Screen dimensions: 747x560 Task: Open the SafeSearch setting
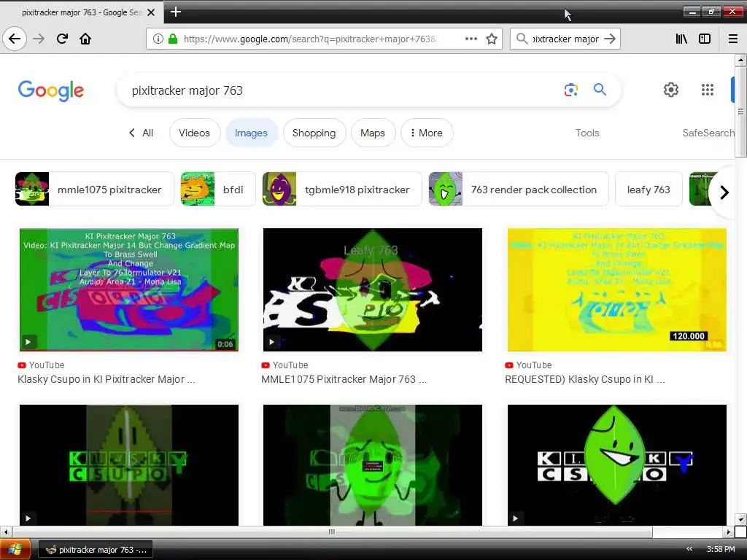(708, 133)
